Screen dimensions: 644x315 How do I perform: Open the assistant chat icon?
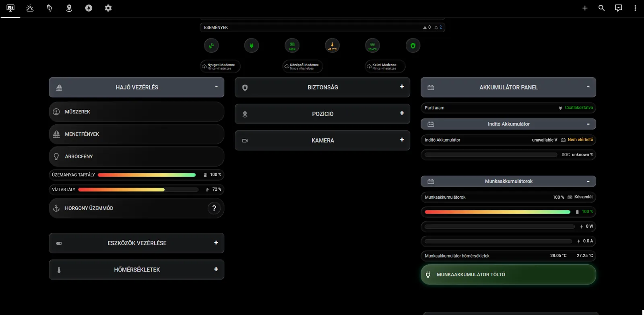[x=618, y=8]
